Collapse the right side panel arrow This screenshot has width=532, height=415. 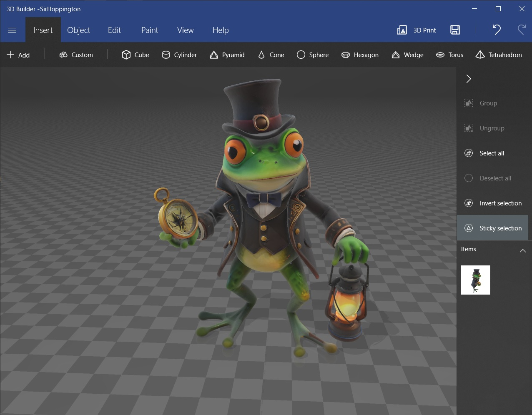(469, 79)
